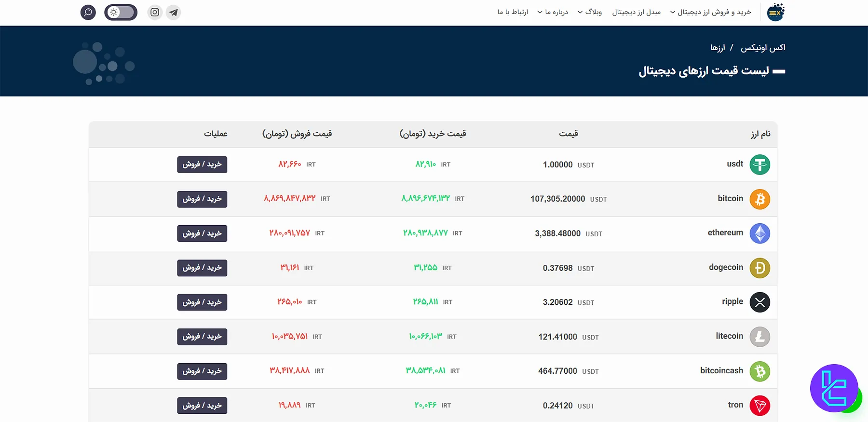
Task: Click the green Tether usdt icon
Action: (759, 165)
